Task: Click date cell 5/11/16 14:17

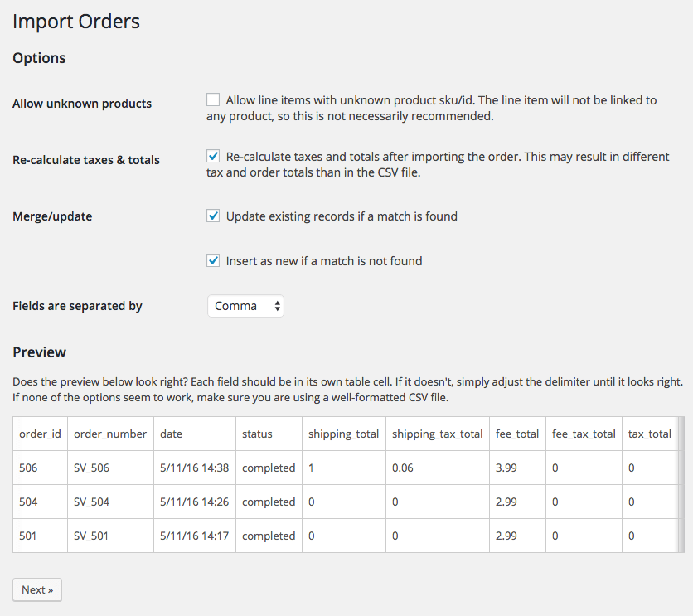Action: 195,536
